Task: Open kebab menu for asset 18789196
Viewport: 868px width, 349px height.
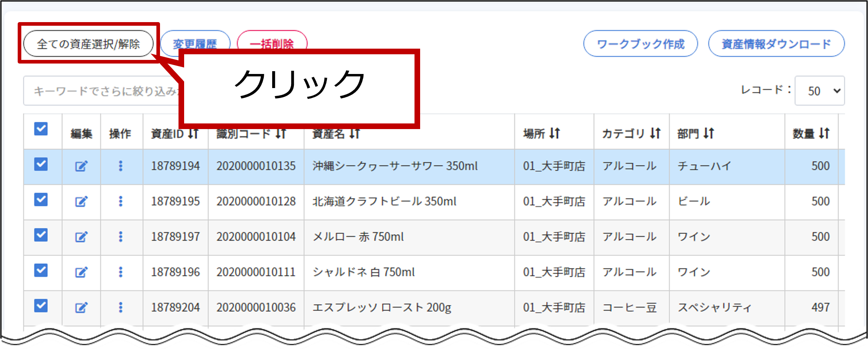Action: coord(120,272)
